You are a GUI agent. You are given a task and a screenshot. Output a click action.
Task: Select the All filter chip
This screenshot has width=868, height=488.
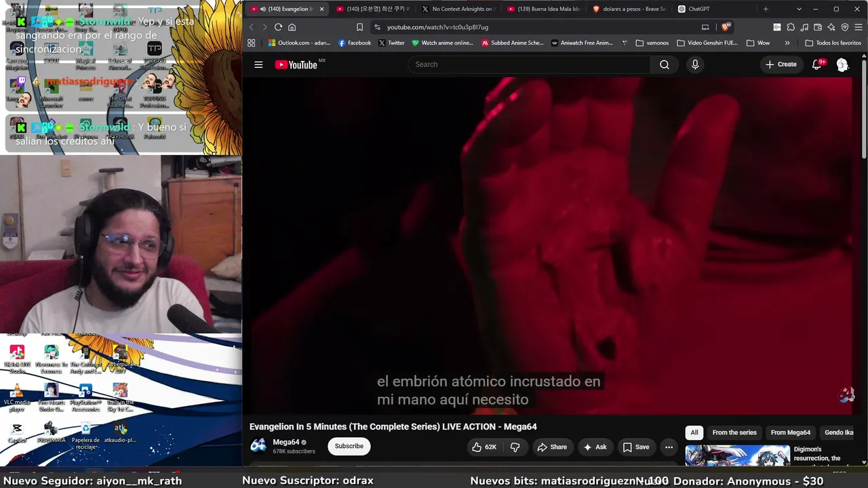point(694,432)
